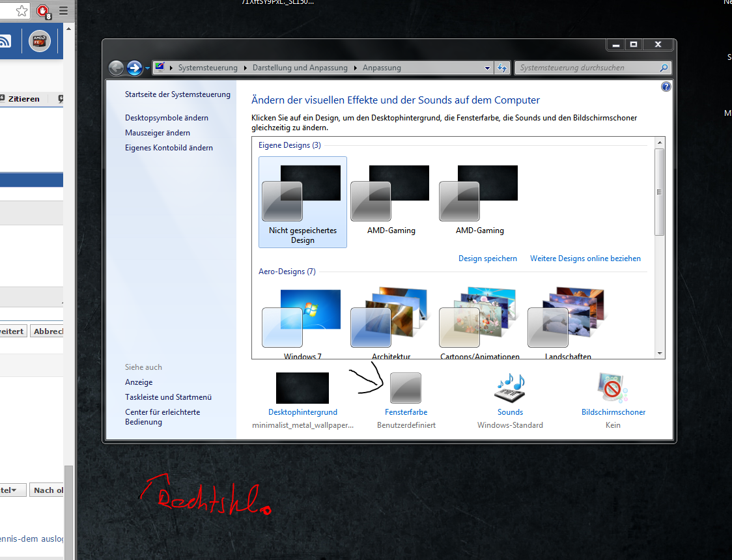The width and height of the screenshot is (732, 560).
Task: Open the address bar history dropdown
Action: 487,68
